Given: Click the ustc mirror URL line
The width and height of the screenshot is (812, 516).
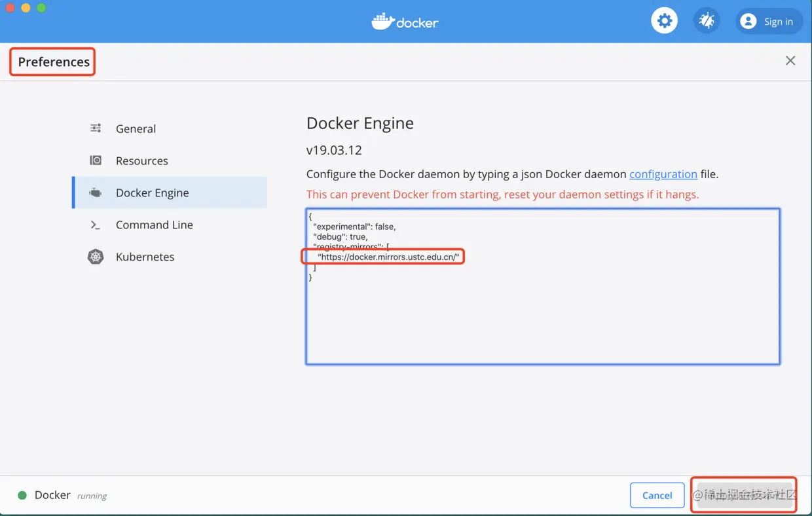Looking at the screenshot, I should (x=388, y=257).
